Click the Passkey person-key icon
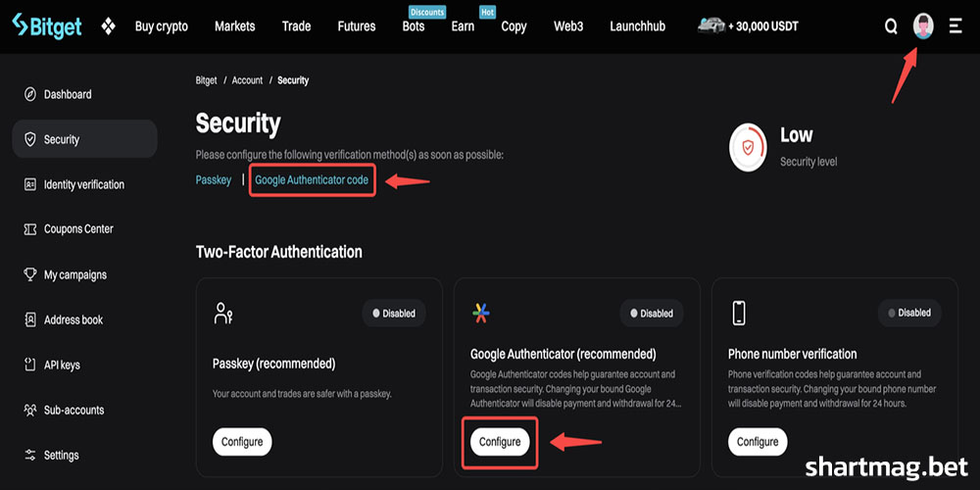Image resolution: width=980 pixels, height=490 pixels. coord(223,314)
